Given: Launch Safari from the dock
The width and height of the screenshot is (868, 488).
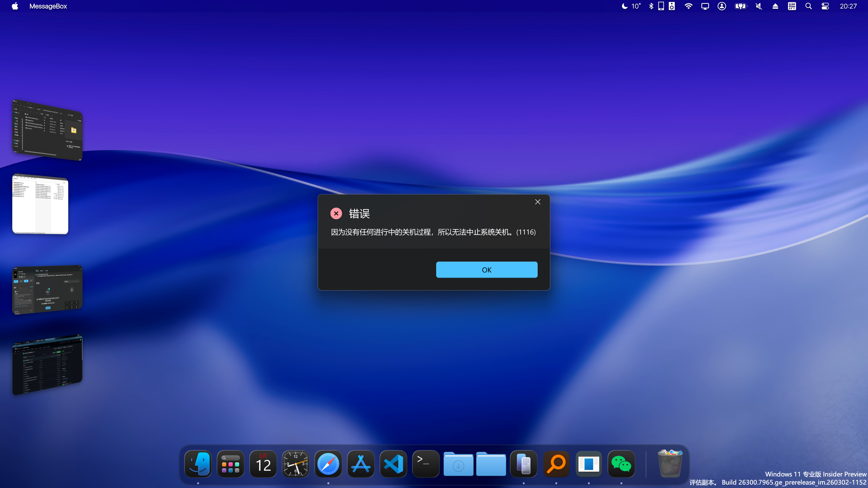Looking at the screenshot, I should click(x=328, y=464).
